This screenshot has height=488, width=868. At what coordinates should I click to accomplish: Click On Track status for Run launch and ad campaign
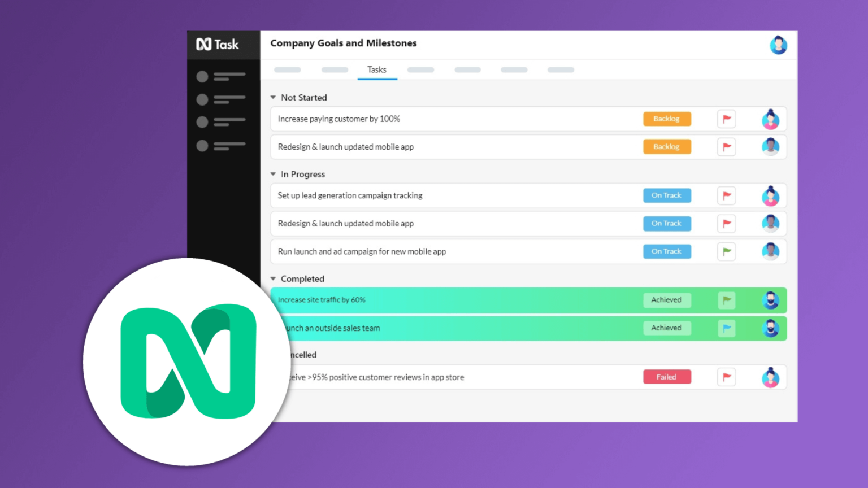click(x=667, y=251)
